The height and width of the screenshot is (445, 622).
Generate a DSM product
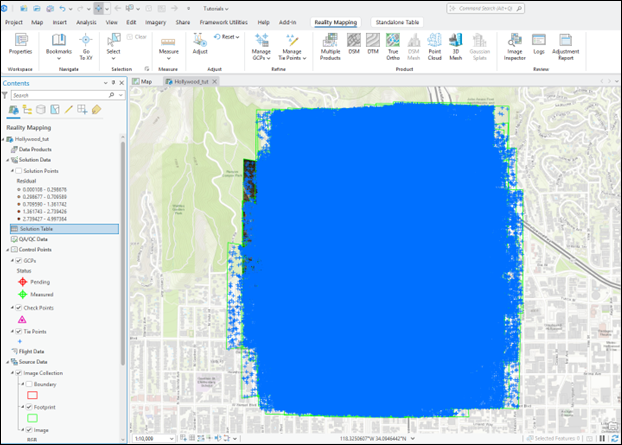point(353,44)
